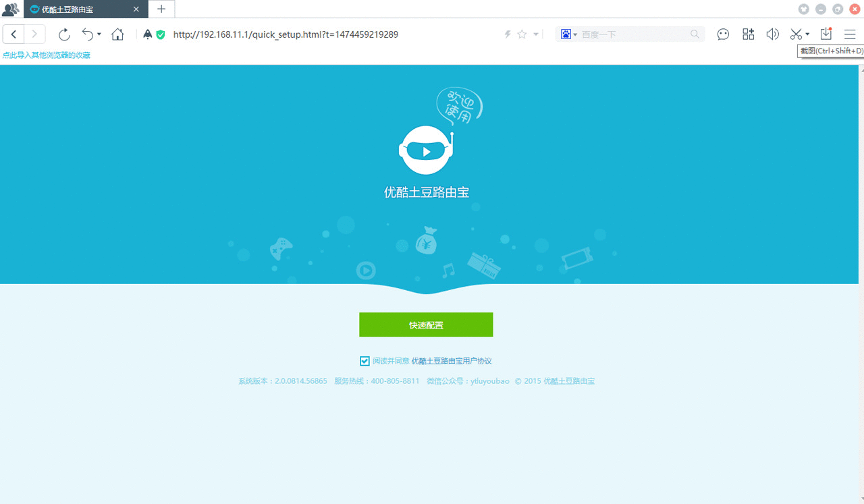Click the user accounts icon at top-left
The height and width of the screenshot is (504, 864).
pos(11,9)
